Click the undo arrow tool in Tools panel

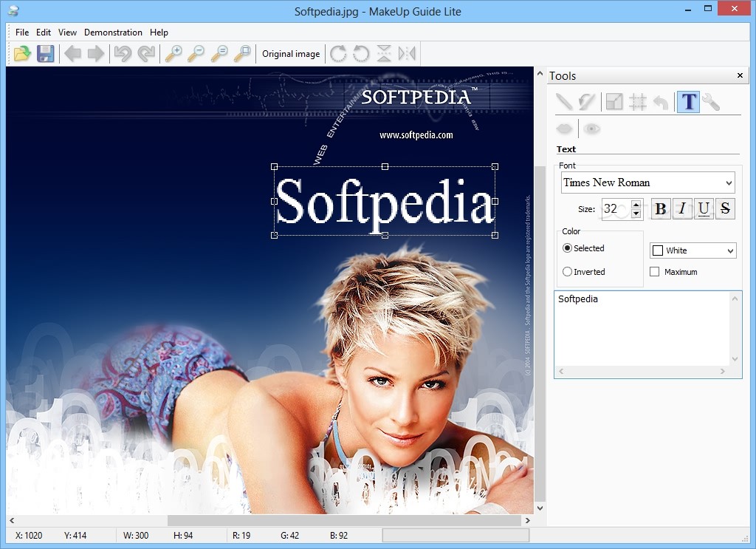(661, 102)
